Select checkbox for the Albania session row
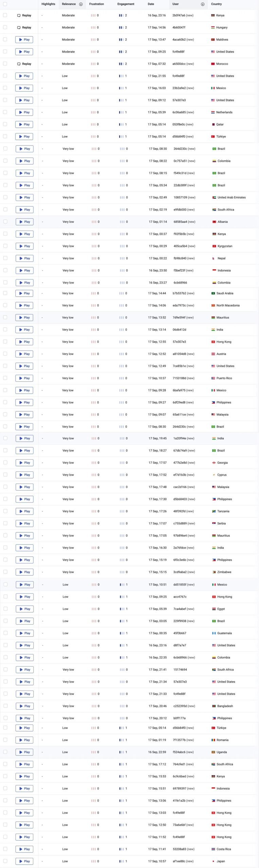This screenshot has width=259, height=868. pos(5,222)
